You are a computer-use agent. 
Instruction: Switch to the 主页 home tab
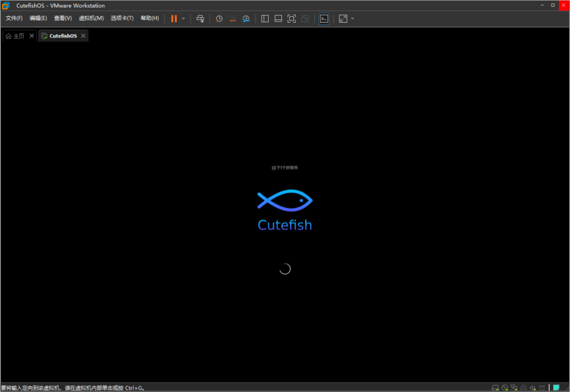[x=15, y=36]
